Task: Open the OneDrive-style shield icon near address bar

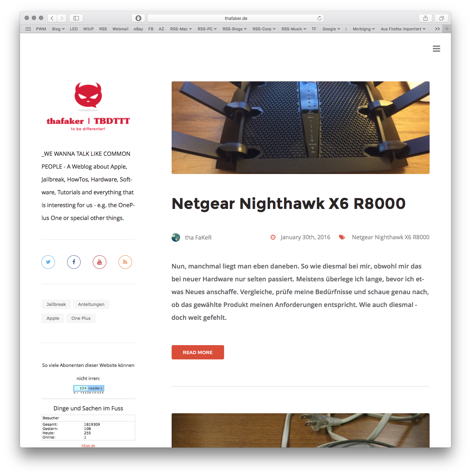Action: point(138,18)
